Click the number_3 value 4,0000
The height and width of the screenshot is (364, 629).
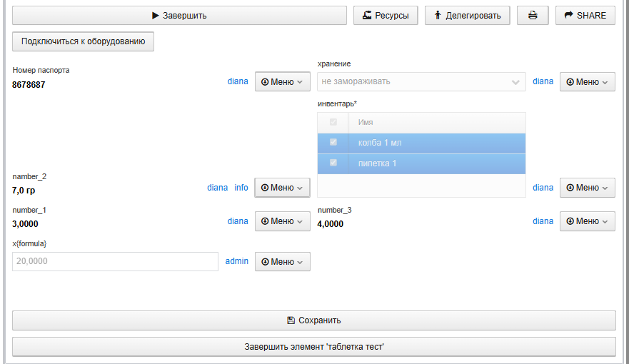(330, 224)
